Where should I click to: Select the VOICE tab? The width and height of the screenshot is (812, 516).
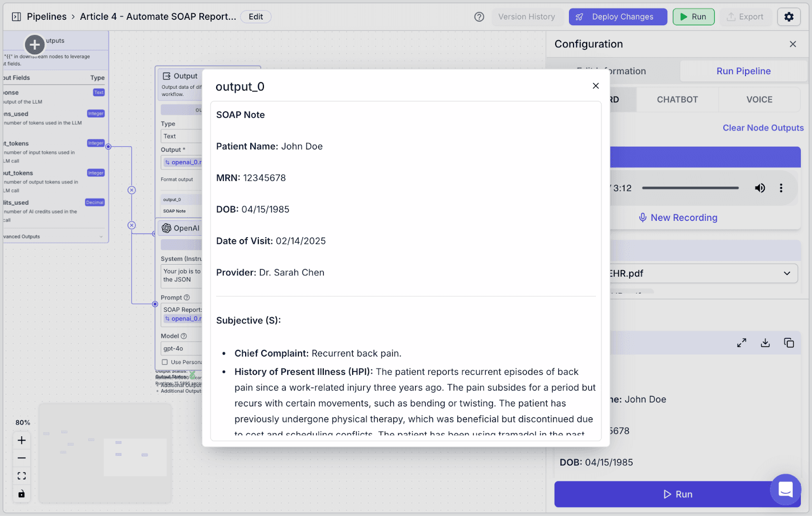[759, 100]
